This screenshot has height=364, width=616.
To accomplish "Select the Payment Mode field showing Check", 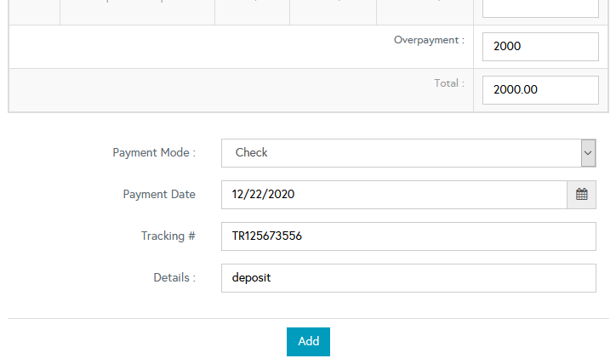I will pos(400,153).
